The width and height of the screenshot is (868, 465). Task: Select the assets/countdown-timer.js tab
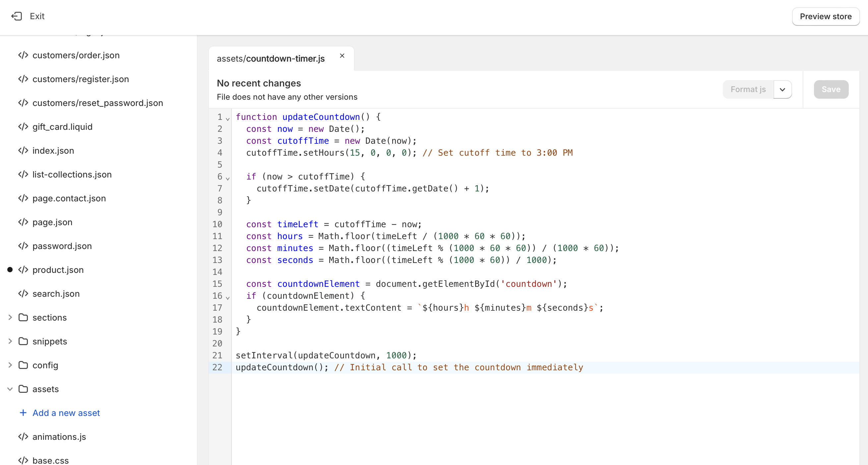click(271, 59)
